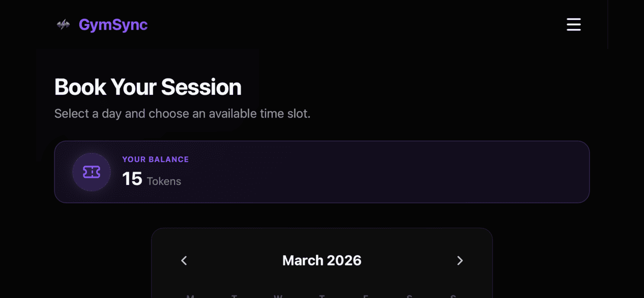Select the March 2026 month label

tap(321, 261)
